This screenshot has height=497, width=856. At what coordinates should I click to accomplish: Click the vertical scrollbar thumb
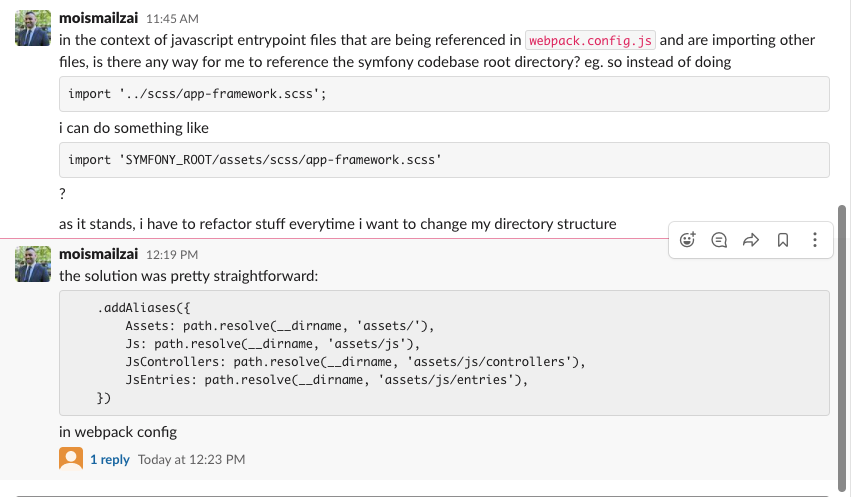coord(842,348)
